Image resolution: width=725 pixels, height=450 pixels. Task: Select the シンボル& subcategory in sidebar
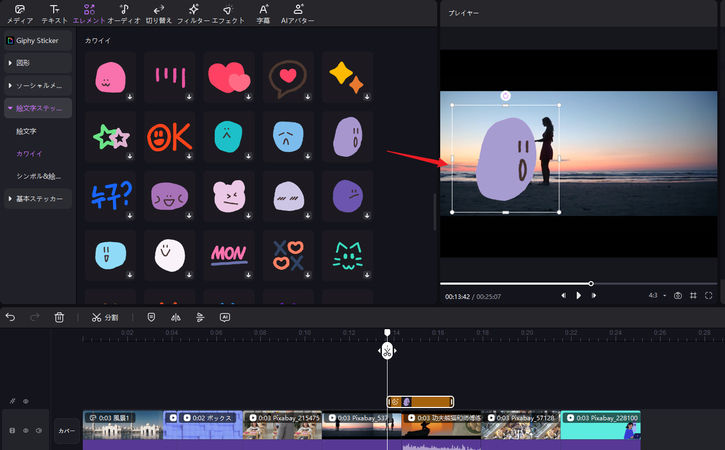[38, 177]
